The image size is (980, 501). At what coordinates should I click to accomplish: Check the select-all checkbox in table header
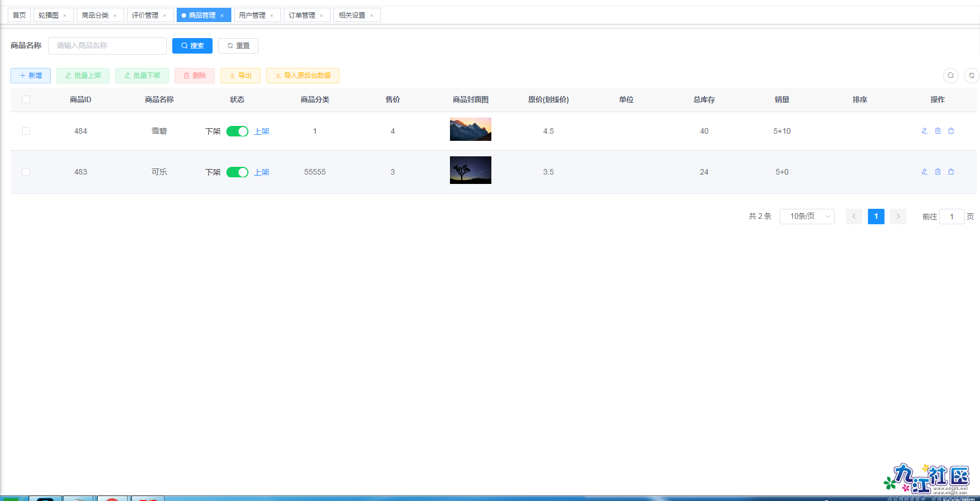tap(26, 99)
